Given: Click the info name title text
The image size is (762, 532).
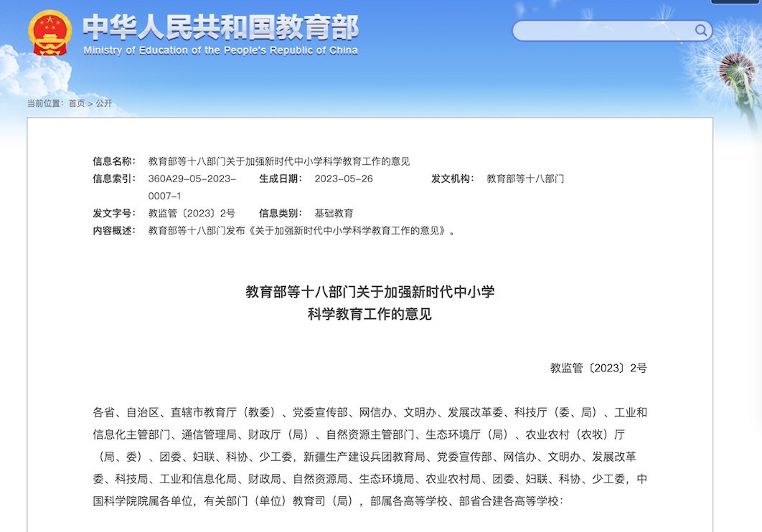Looking at the screenshot, I should pyautogui.click(x=279, y=161).
